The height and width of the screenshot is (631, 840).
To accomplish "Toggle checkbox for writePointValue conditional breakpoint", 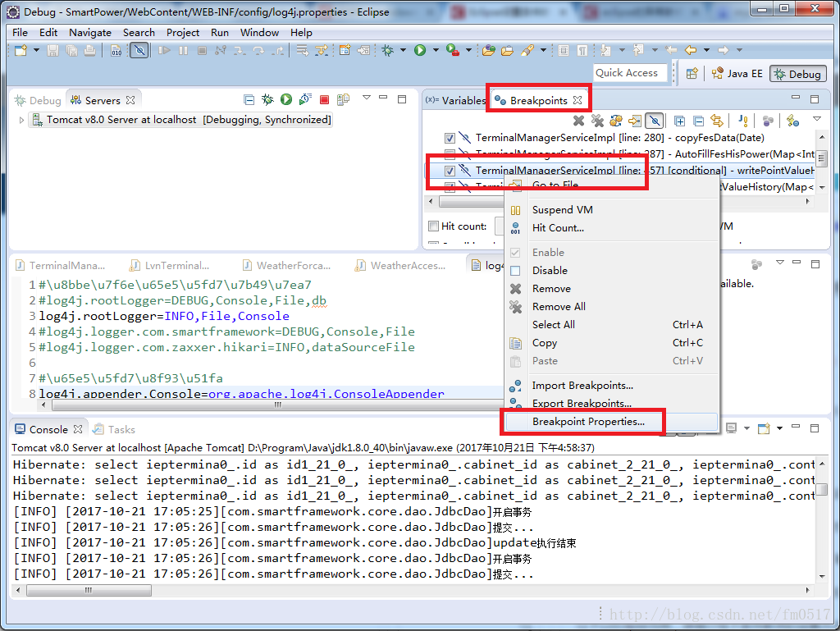I will (x=450, y=171).
